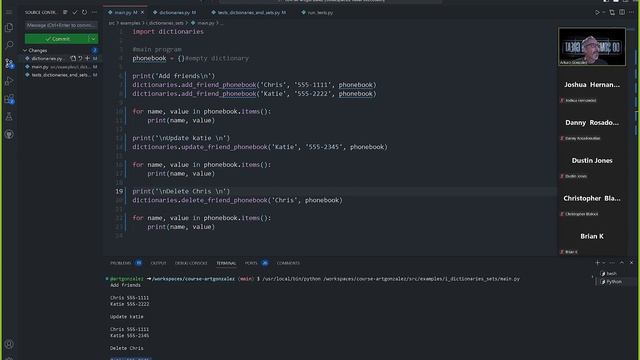Open Run and Debug view
The height and width of the screenshot is (360, 640).
pyautogui.click(x=9, y=81)
